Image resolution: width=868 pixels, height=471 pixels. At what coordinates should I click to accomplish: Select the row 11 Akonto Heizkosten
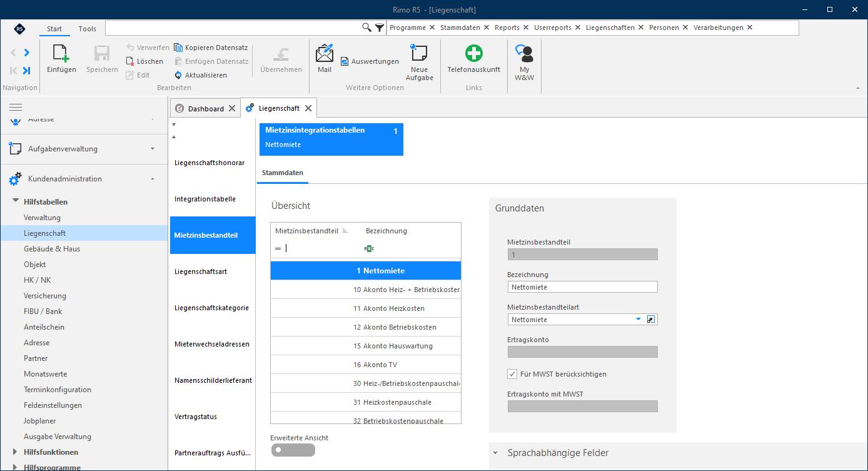click(x=366, y=308)
